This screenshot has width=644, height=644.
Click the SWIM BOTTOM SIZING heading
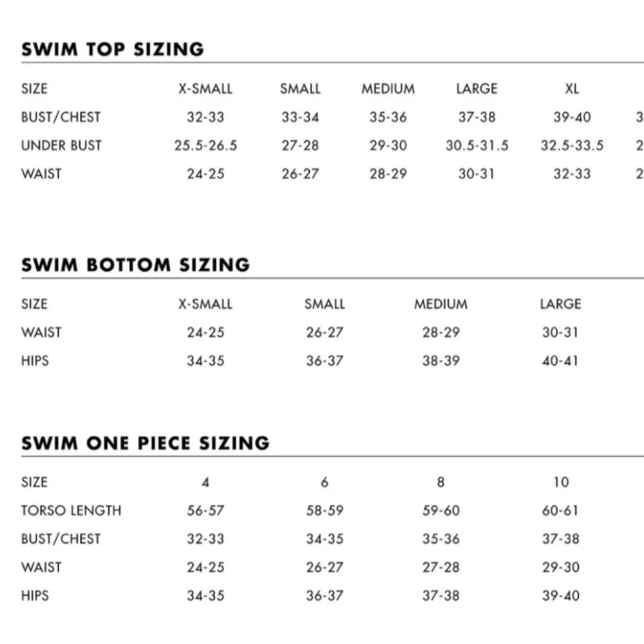coord(135,265)
